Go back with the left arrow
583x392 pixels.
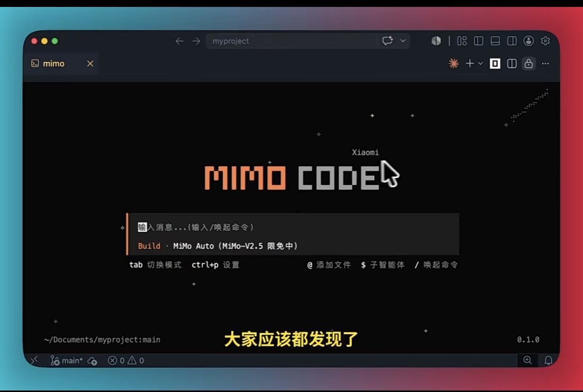(x=179, y=41)
